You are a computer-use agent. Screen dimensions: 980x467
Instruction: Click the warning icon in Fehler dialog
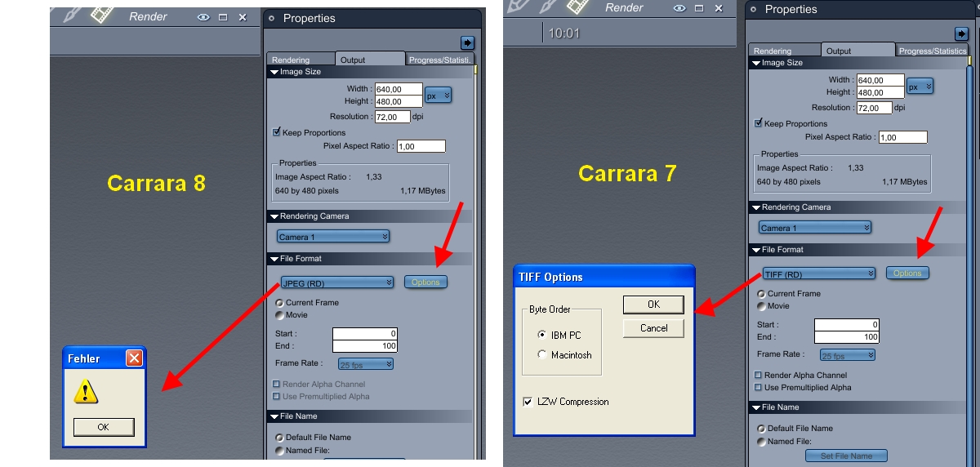pos(85,392)
